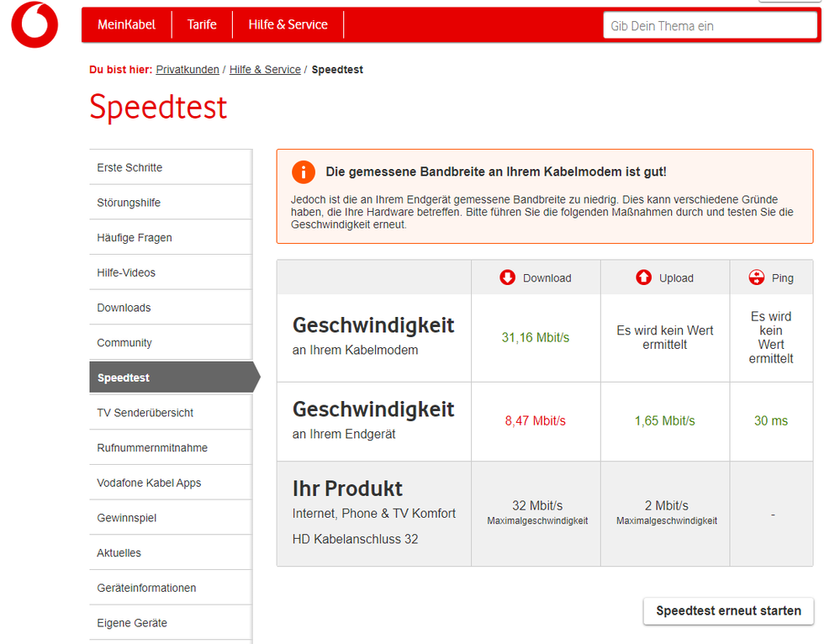Follow the Privatkunden breadcrumb link
The image size is (840, 644).
click(x=188, y=70)
